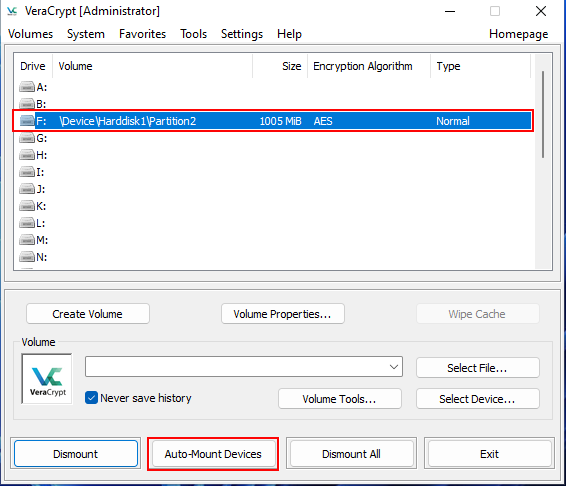
Task: Click the VeraCrypt title bar app icon
Action: (12, 11)
